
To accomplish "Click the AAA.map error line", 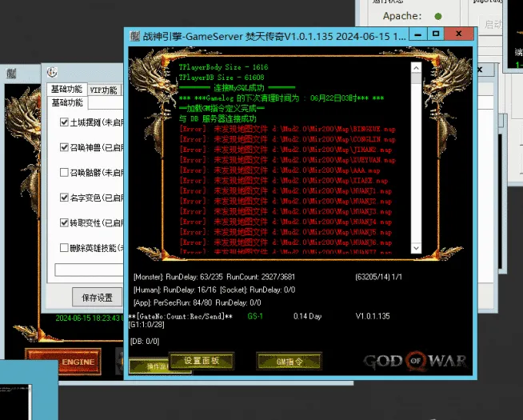I will (280, 170).
